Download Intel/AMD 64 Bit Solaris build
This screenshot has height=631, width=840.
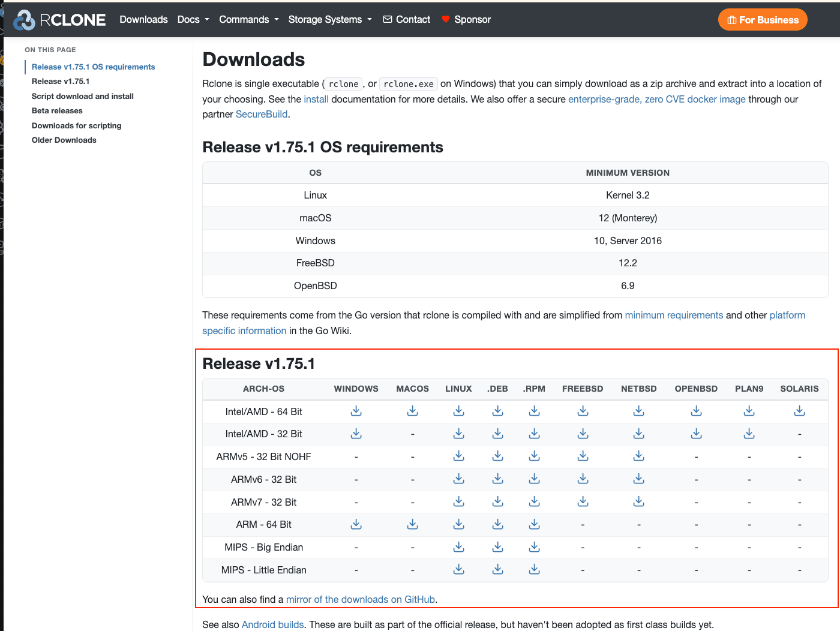(800, 411)
